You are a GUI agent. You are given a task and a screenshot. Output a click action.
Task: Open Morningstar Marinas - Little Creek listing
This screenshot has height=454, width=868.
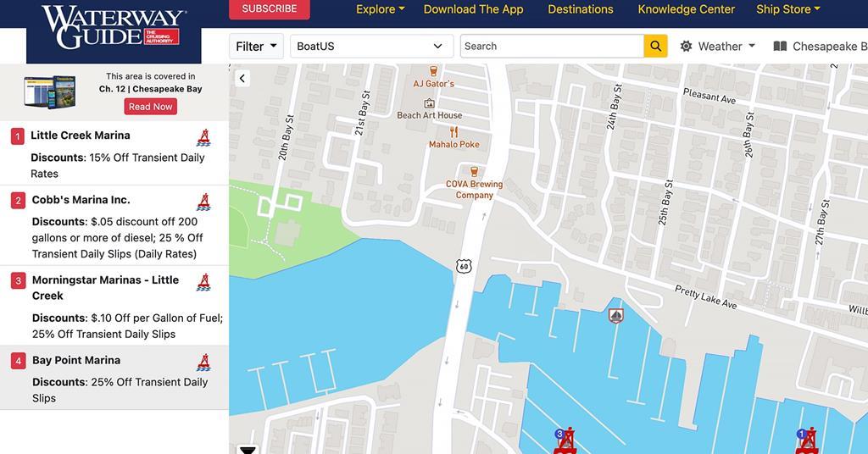[105, 287]
